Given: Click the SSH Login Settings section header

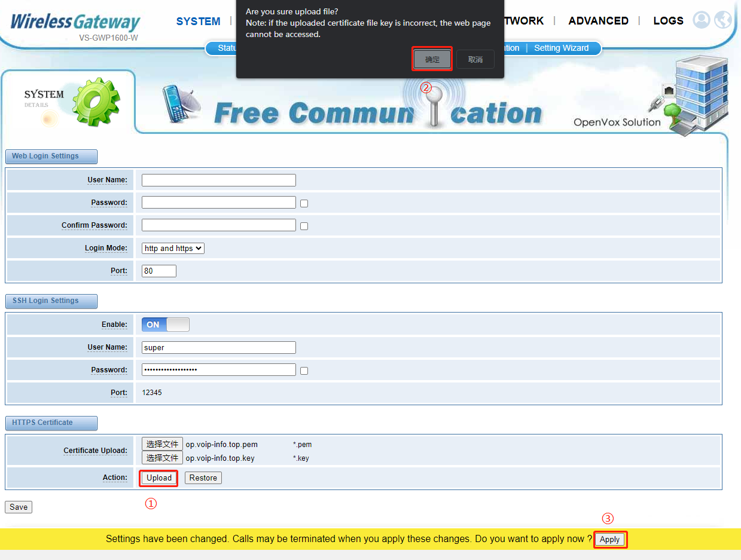Looking at the screenshot, I should click(51, 301).
